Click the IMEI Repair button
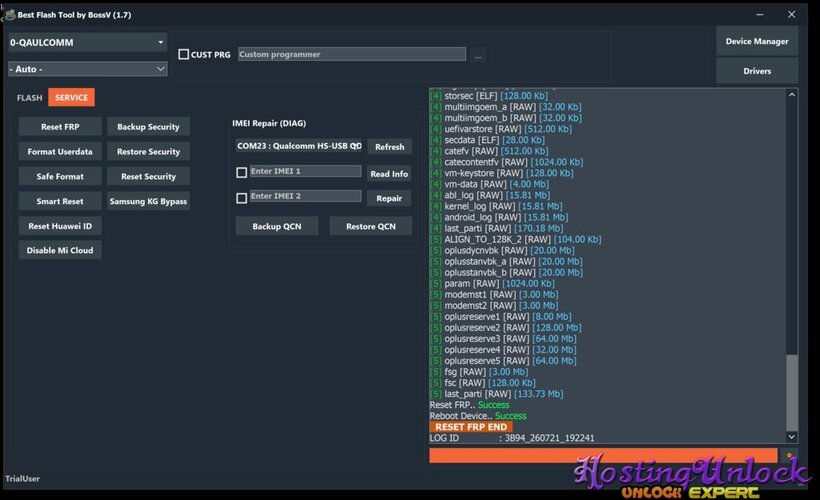Viewport: 820px width, 500px height. pyautogui.click(x=389, y=198)
